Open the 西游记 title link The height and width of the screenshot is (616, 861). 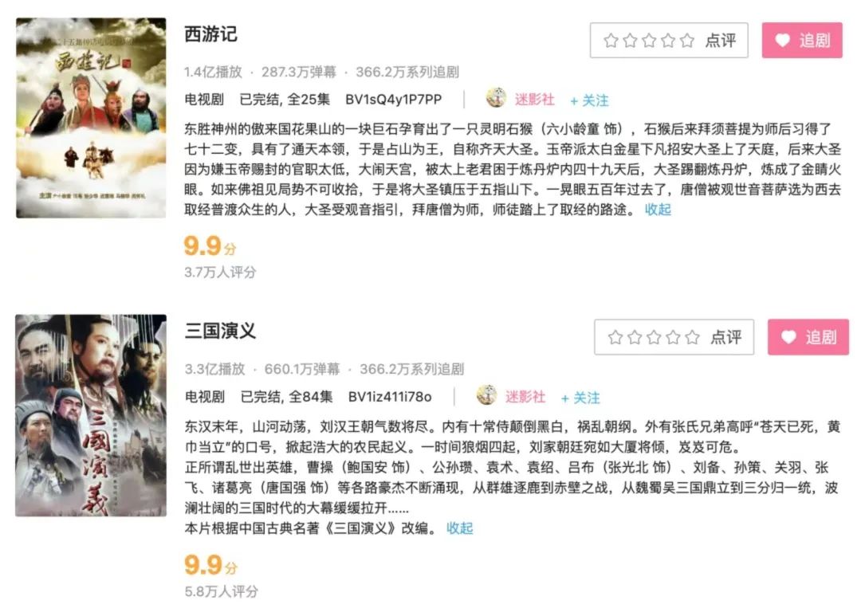point(210,34)
